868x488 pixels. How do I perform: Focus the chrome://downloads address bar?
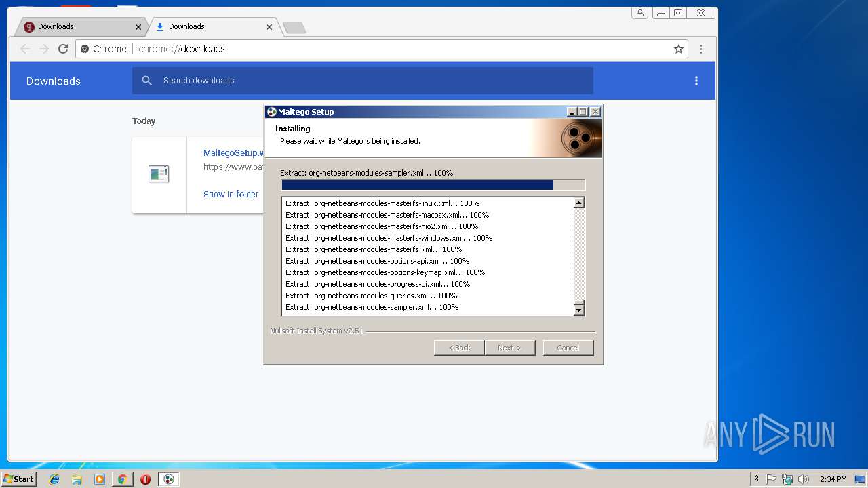[x=382, y=49]
